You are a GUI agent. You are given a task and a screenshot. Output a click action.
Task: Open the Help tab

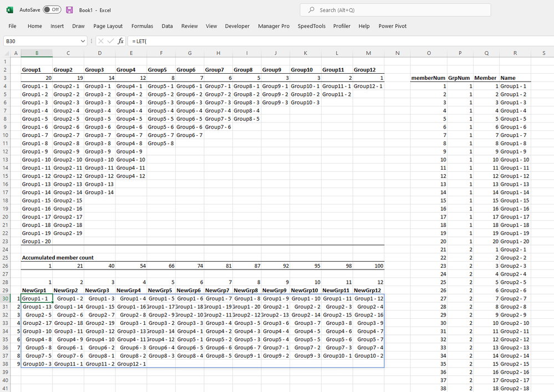coord(364,26)
